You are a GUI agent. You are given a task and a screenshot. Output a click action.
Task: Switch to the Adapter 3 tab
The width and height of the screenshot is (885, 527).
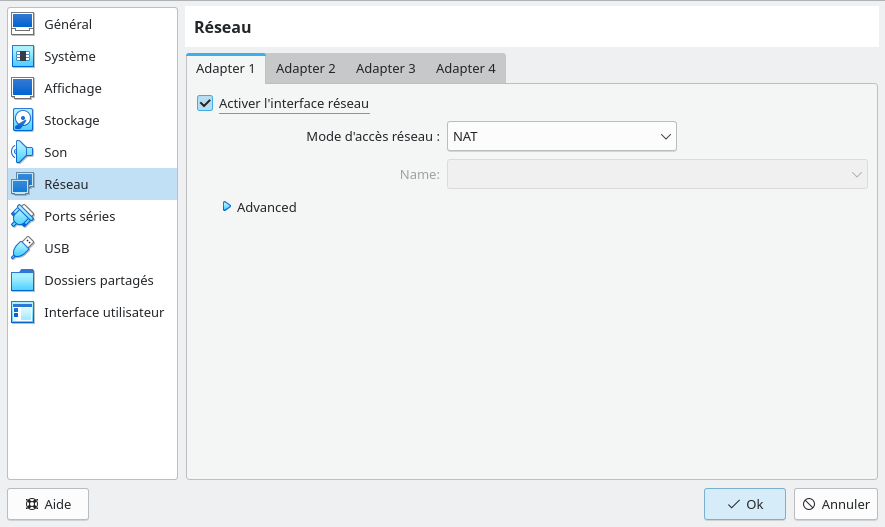pyautogui.click(x=385, y=69)
